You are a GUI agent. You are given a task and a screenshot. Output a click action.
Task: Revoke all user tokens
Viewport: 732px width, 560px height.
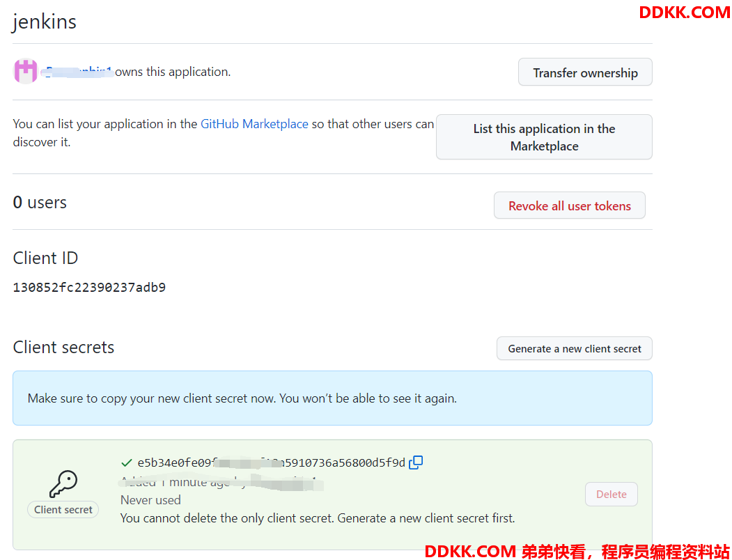click(x=570, y=205)
